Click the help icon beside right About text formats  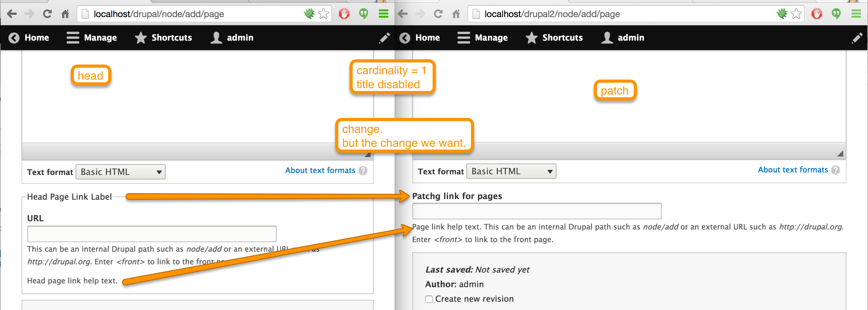(x=836, y=170)
